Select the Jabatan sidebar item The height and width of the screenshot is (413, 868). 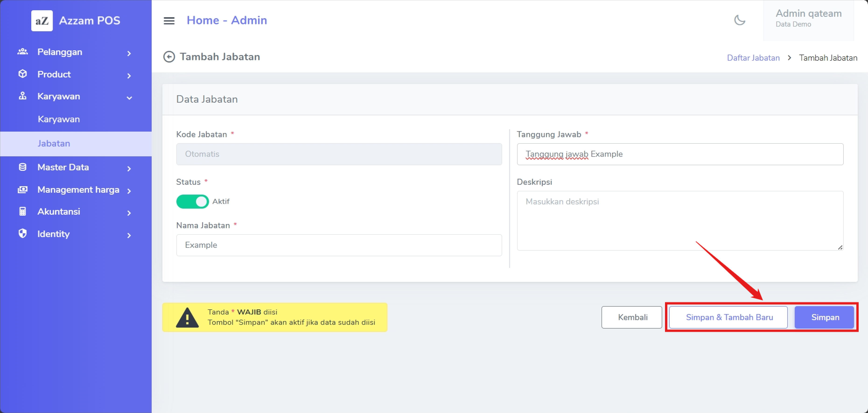pos(54,143)
